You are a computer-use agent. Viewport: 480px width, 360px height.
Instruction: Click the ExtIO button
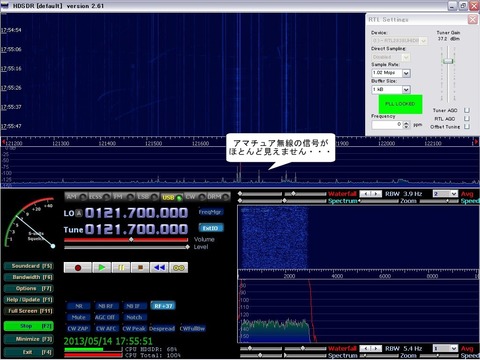[x=211, y=228]
